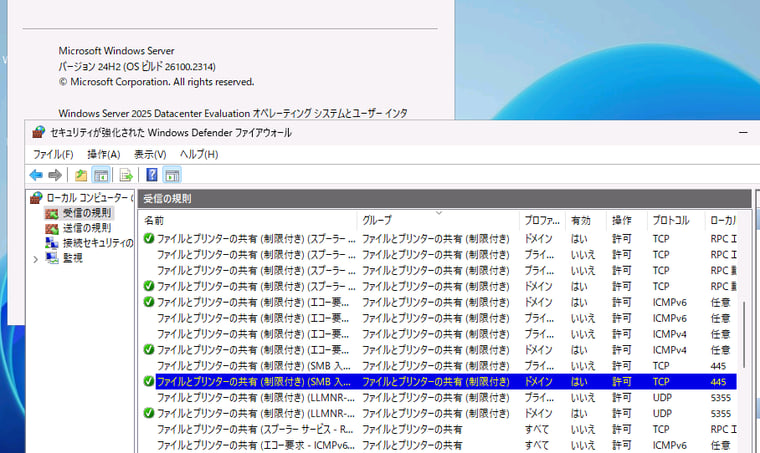The image size is (760, 453).
Task: Expand the 監視 tree node
Action: [x=35, y=259]
